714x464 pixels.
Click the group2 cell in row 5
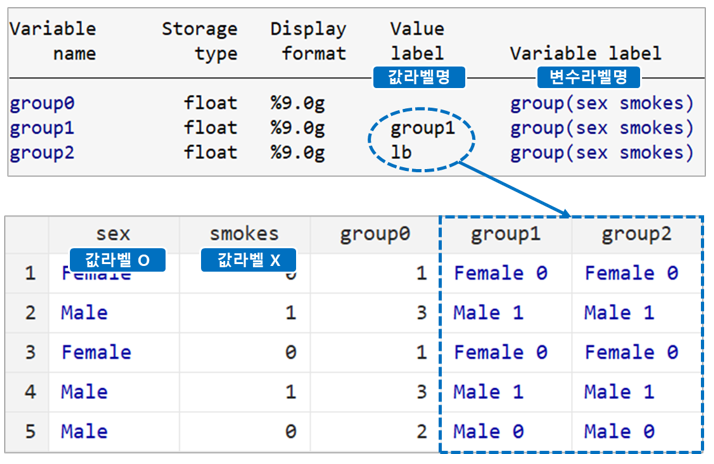(637, 431)
